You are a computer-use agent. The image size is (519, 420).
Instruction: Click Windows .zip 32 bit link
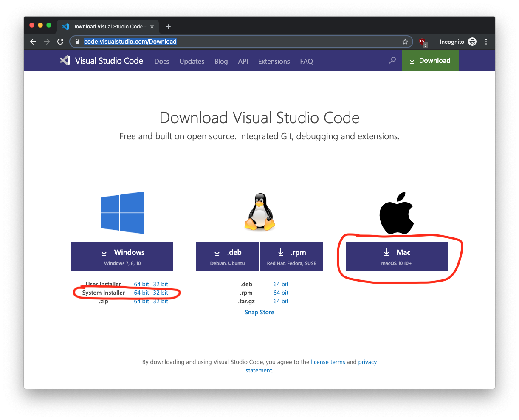click(x=161, y=301)
